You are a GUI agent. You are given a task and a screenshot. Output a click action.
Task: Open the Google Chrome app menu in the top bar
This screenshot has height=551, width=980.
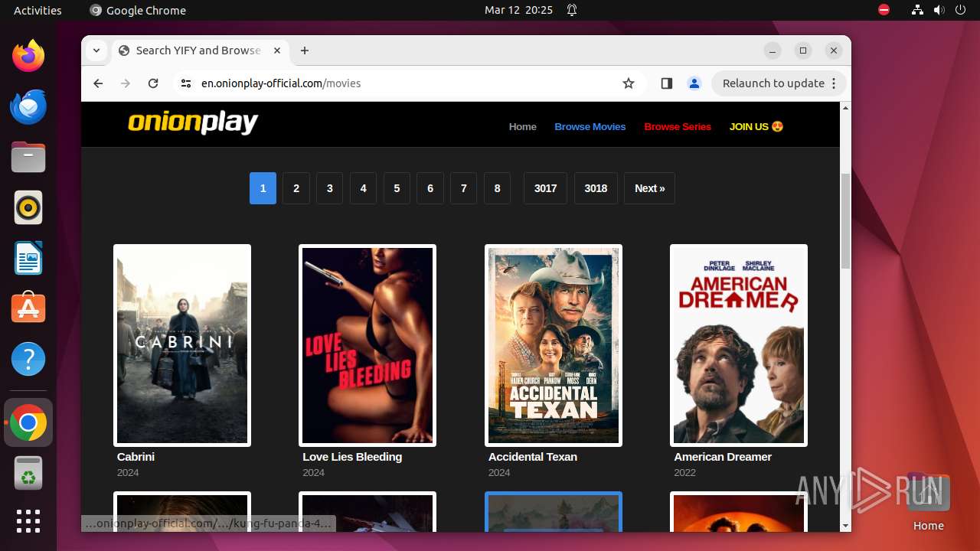pyautogui.click(x=138, y=10)
